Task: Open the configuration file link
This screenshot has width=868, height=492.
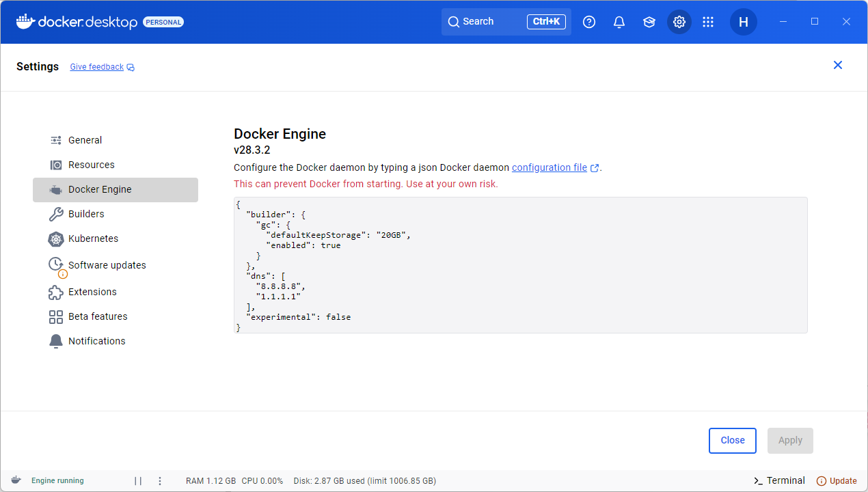Action: coord(550,167)
